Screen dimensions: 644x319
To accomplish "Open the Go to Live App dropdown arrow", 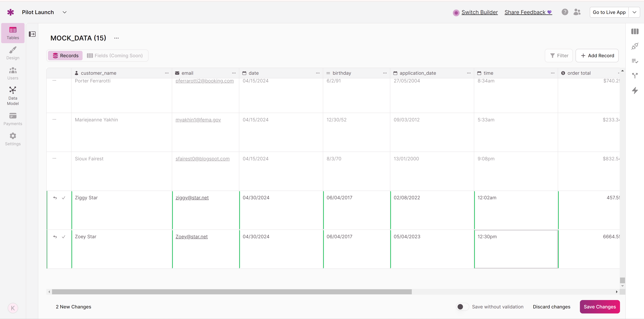I will pos(634,12).
